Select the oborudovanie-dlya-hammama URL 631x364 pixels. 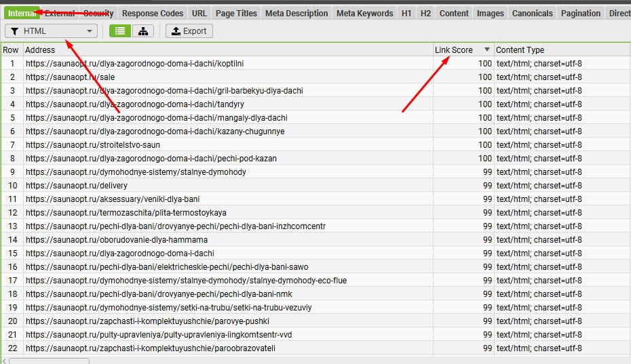[x=117, y=240]
